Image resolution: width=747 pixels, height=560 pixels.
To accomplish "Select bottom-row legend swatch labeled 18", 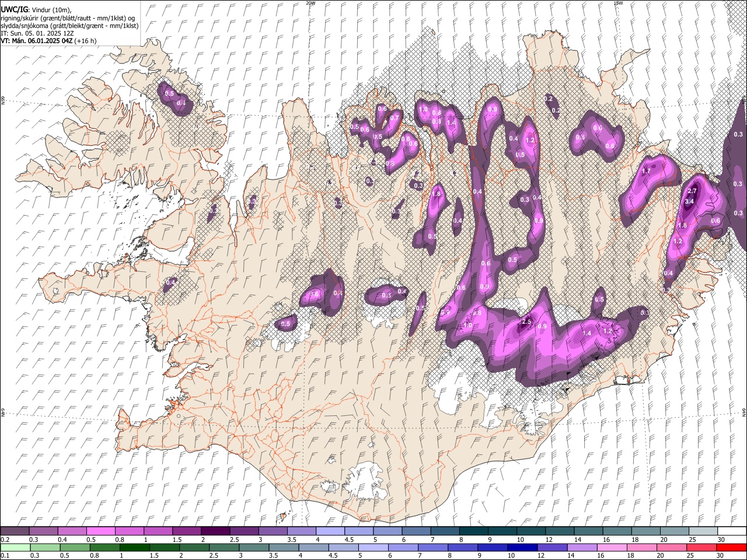I will (641, 547).
